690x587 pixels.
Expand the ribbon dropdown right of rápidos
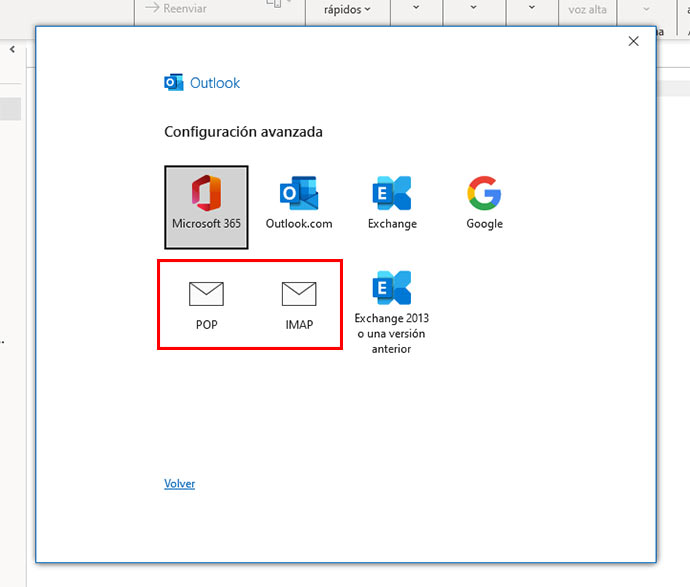point(416,7)
